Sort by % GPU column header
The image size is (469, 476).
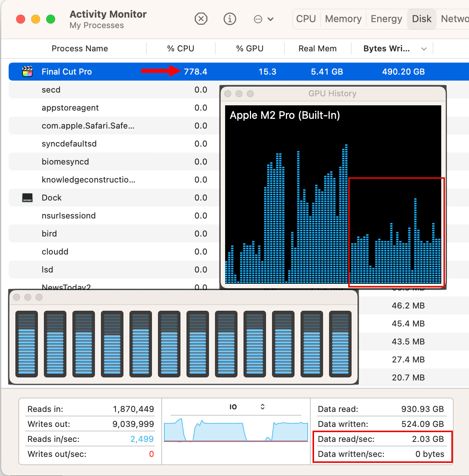250,48
